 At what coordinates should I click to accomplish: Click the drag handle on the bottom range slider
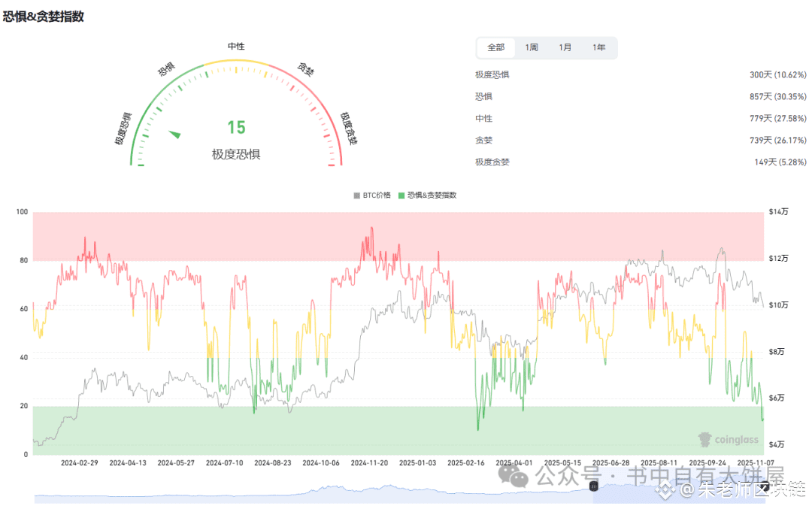click(x=592, y=487)
